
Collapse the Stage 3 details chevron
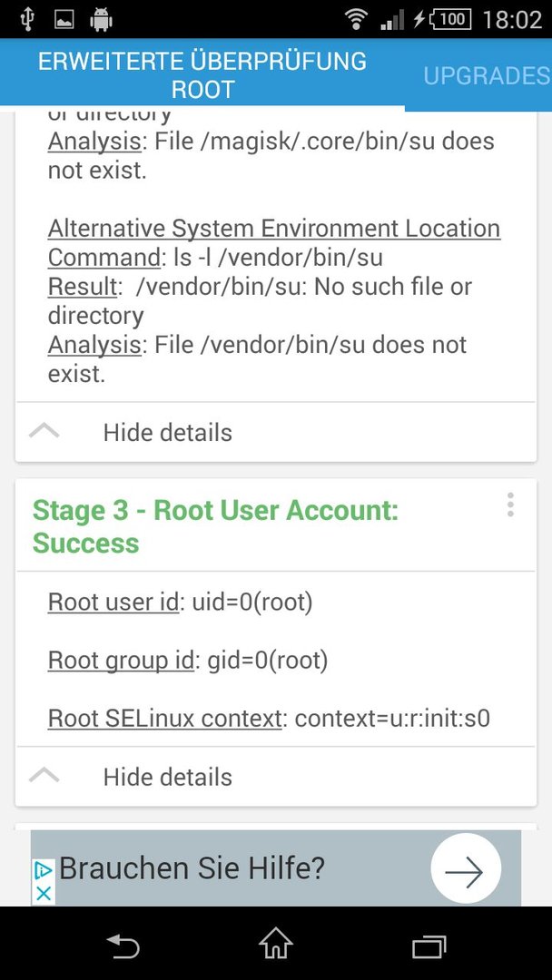point(44,776)
